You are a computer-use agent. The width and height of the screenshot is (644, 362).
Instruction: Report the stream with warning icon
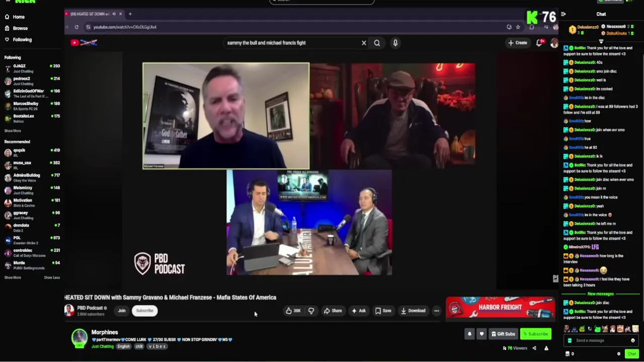pos(546,348)
